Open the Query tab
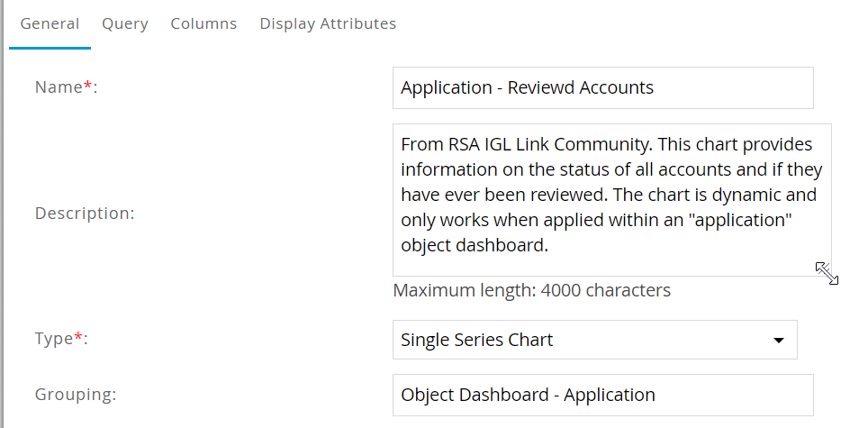This screenshot has width=868, height=428. point(125,24)
